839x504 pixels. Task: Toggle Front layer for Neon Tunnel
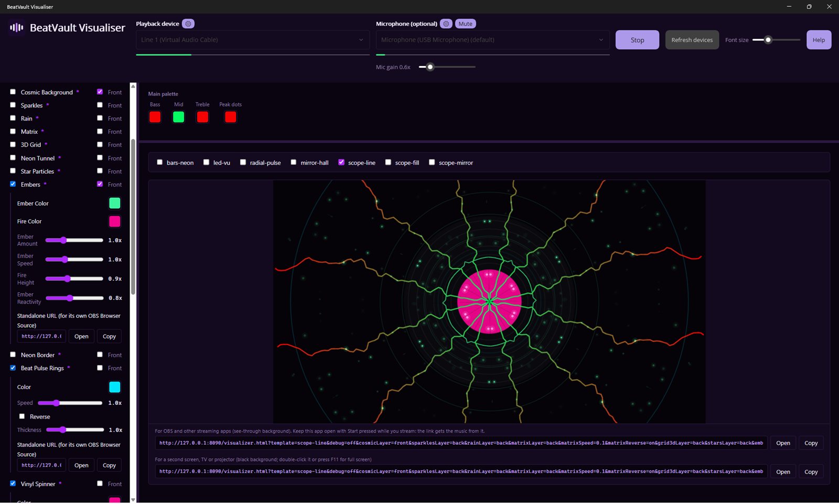(x=100, y=158)
